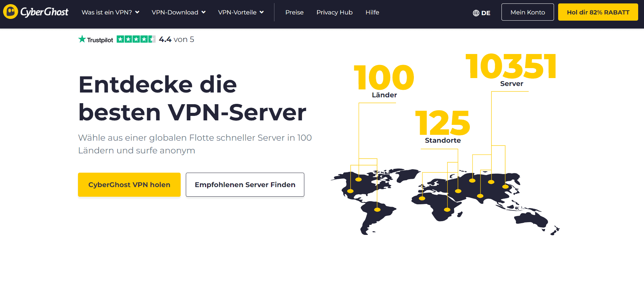Click the 'Standorte' label
644x292 pixels.
443,140
